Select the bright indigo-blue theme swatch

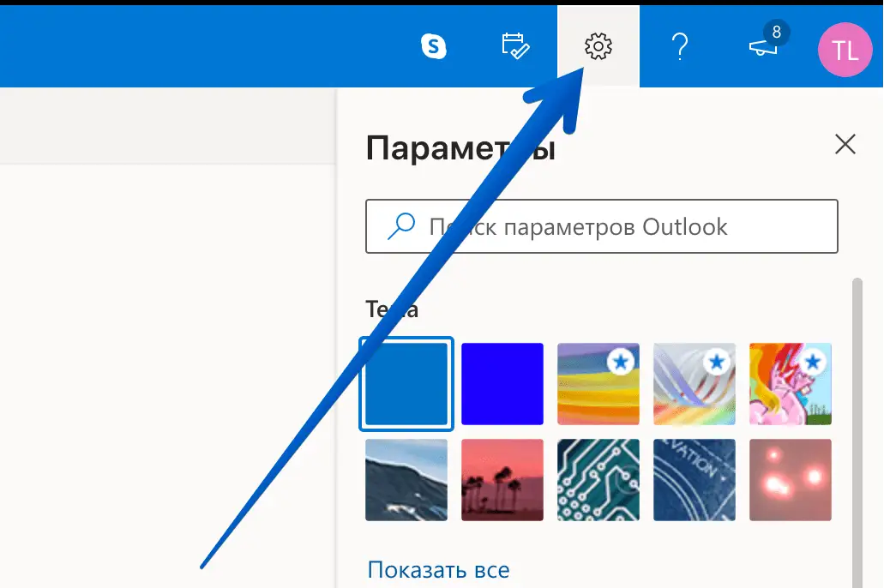click(x=502, y=384)
